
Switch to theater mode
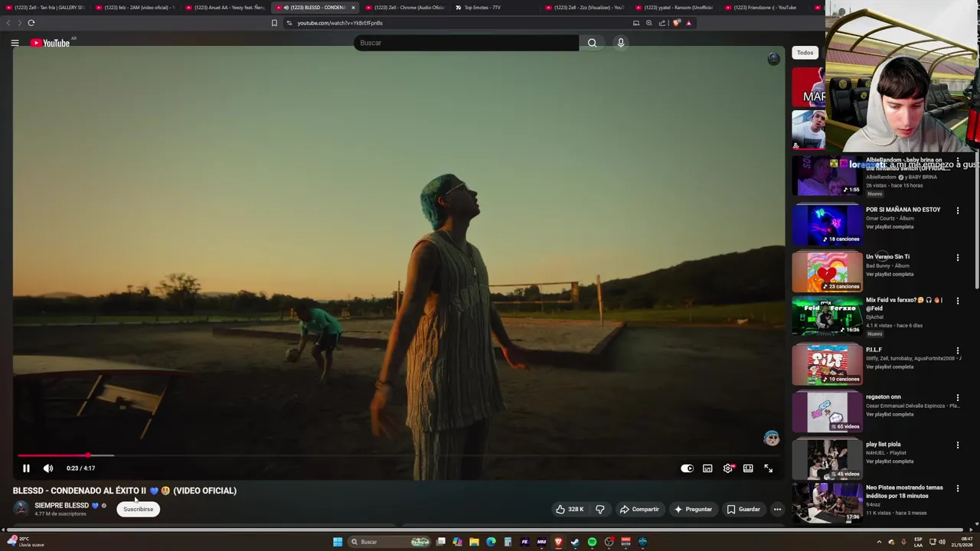(748, 468)
